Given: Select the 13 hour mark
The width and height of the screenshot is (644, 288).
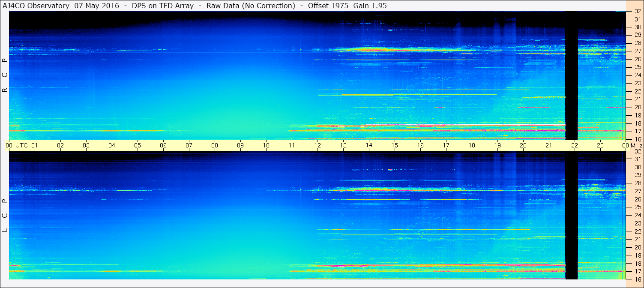Looking at the screenshot, I should [x=343, y=145].
